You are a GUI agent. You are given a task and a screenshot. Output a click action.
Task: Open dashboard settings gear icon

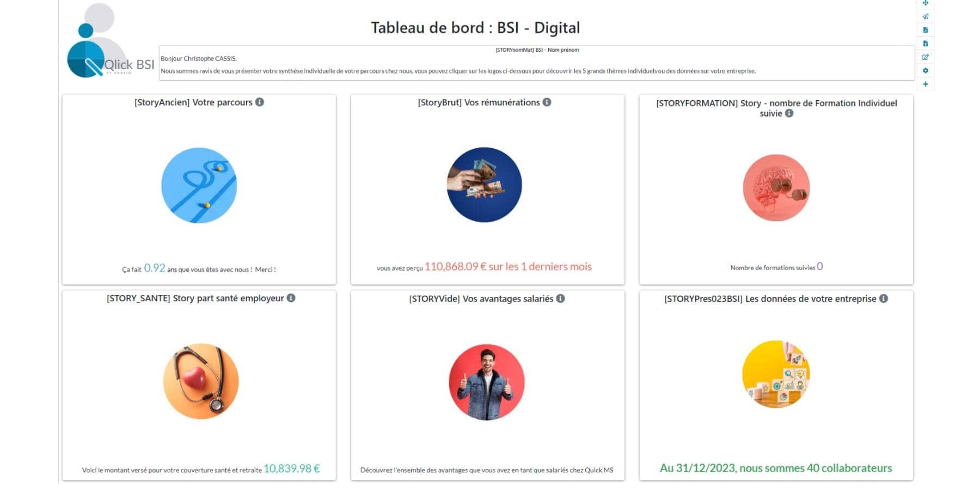(x=925, y=71)
